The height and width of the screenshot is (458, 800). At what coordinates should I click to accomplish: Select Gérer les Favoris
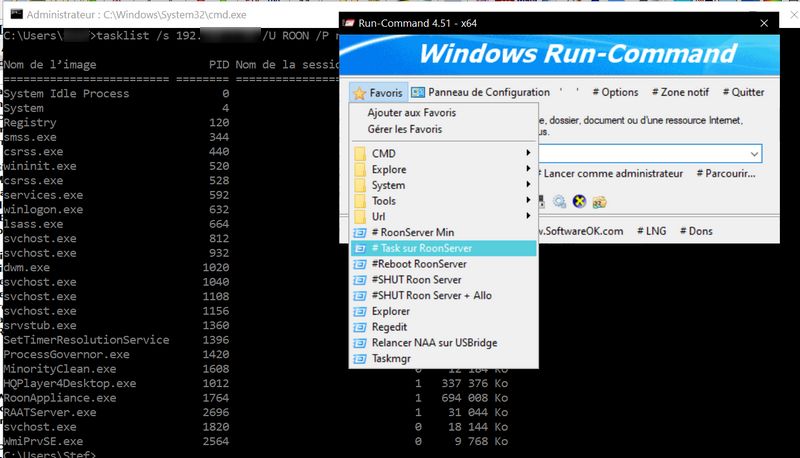405,130
